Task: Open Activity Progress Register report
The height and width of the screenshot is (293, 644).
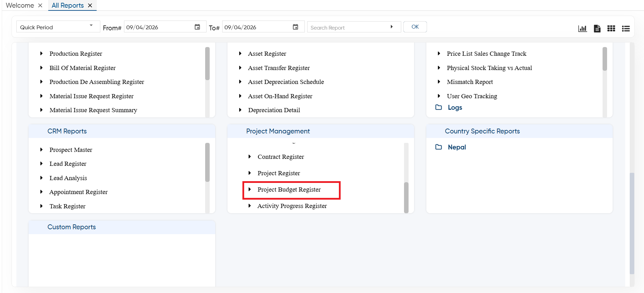Action: 292,206
